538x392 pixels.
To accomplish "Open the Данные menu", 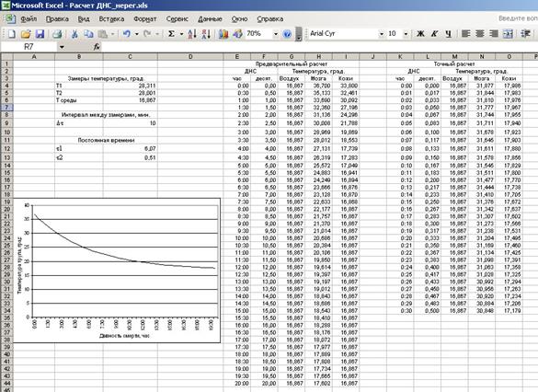I will pyautogui.click(x=210, y=19).
